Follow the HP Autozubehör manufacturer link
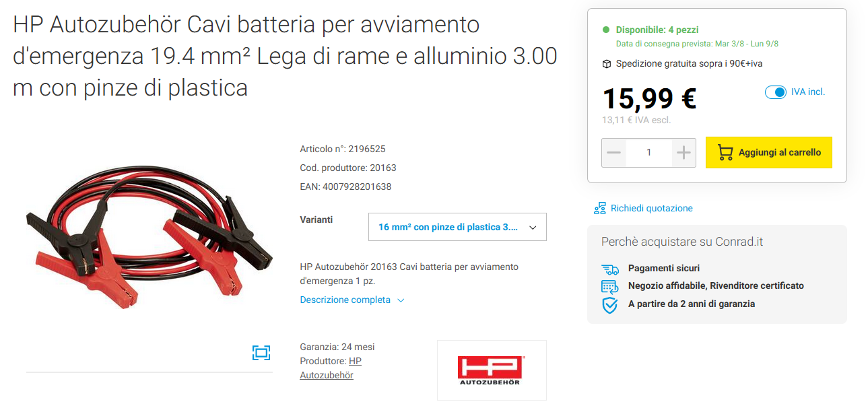The width and height of the screenshot is (868, 410). (331, 368)
